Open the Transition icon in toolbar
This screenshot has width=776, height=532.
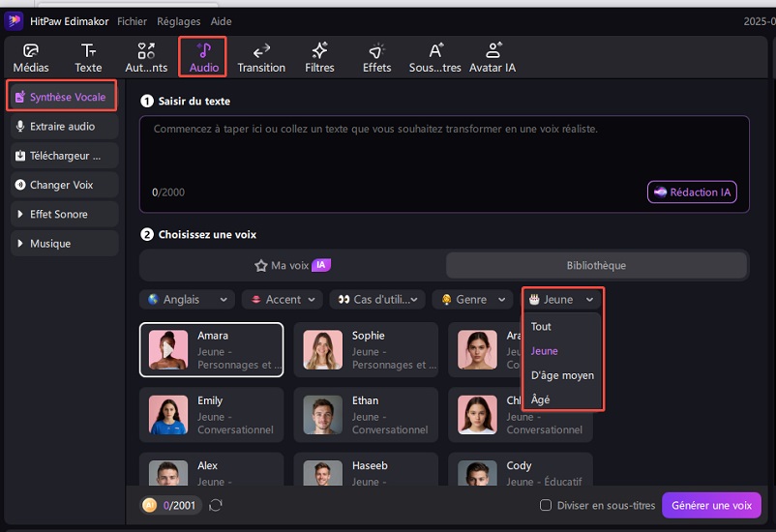pos(261,57)
